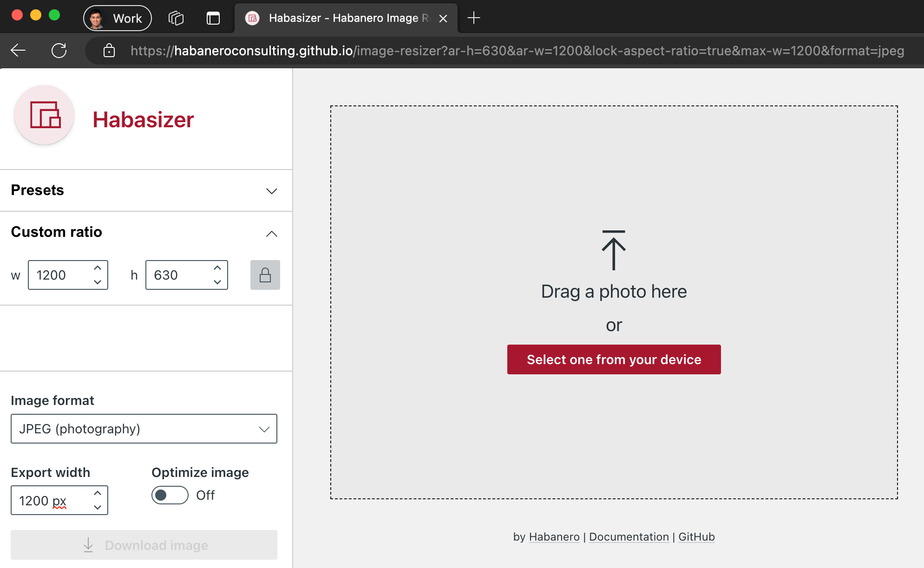The image size is (924, 568).
Task: Click the Habasizer logo icon
Action: pyautogui.click(x=45, y=115)
